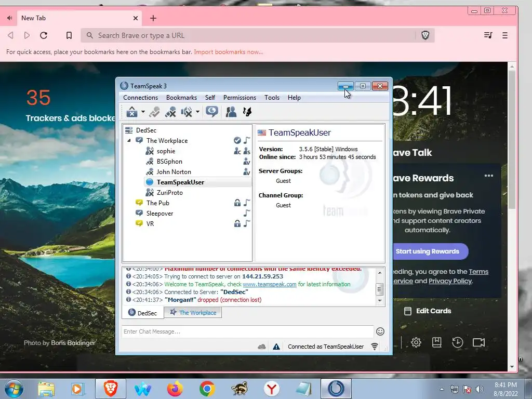Select user John Norton
The image size is (532, 399).
coord(174,171)
